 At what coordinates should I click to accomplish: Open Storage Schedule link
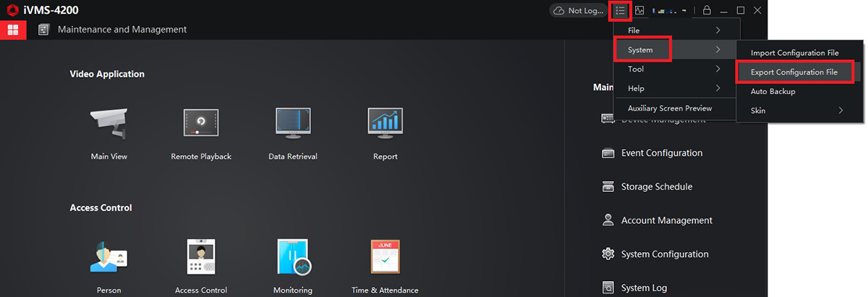657,187
